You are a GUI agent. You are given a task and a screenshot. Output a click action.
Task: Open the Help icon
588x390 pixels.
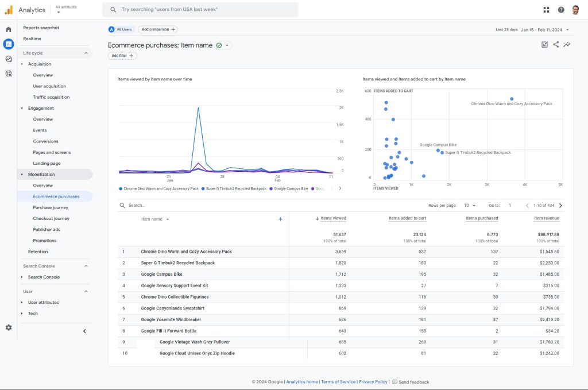pos(560,10)
